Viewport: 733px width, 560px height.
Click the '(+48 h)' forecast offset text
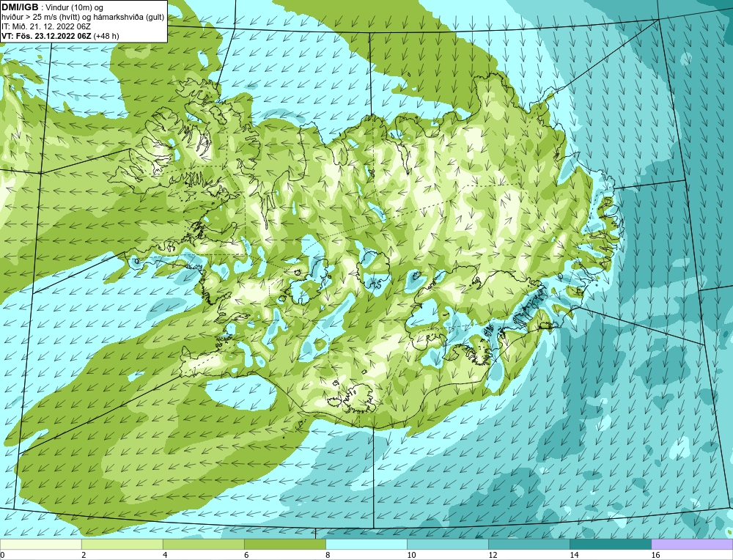[106, 36]
